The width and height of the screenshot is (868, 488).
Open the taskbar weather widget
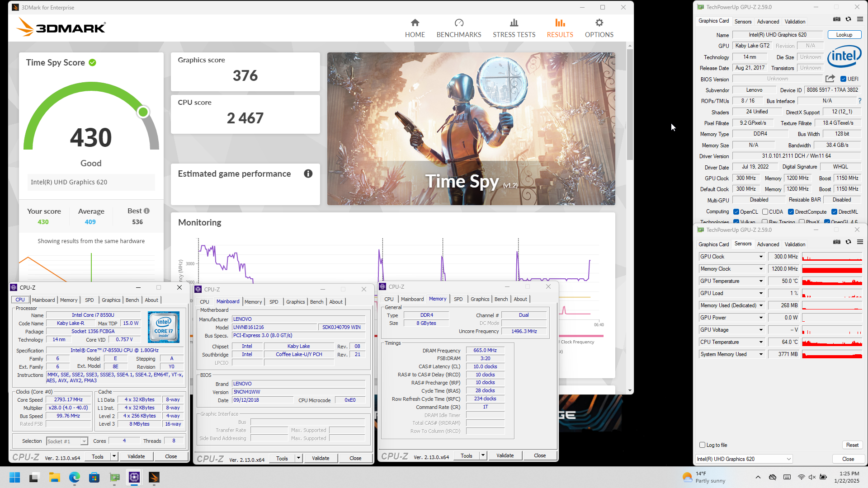(704, 477)
